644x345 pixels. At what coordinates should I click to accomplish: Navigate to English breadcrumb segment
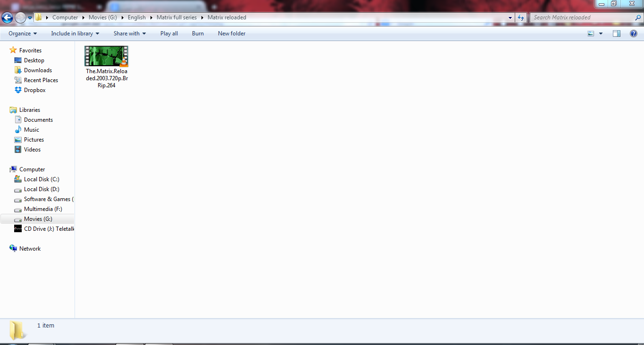click(137, 17)
